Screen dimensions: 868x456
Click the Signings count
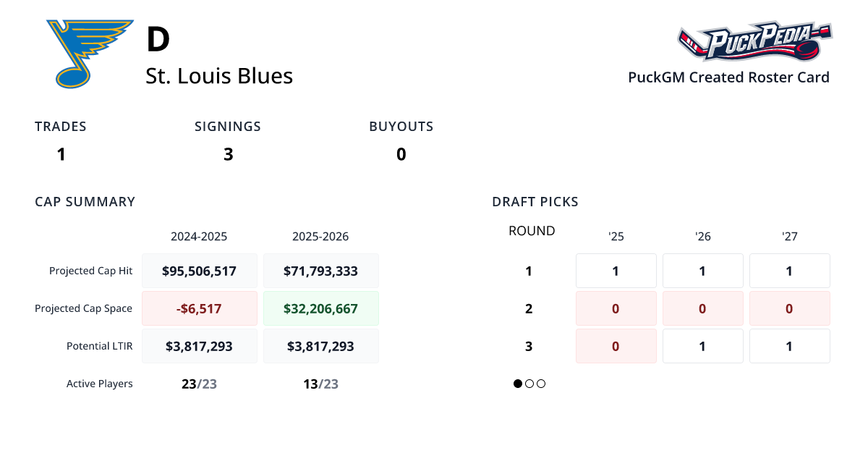pyautogui.click(x=228, y=154)
